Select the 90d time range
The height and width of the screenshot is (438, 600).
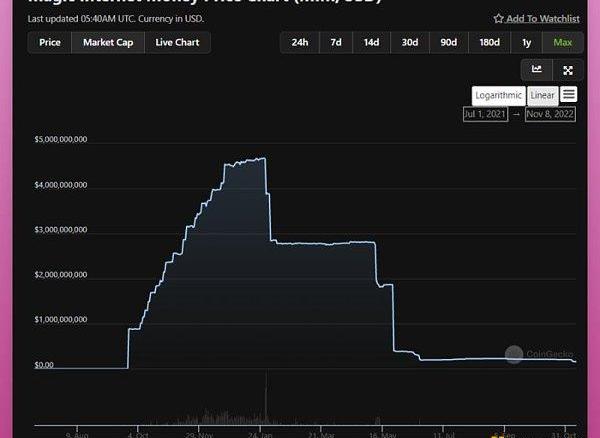coord(449,42)
